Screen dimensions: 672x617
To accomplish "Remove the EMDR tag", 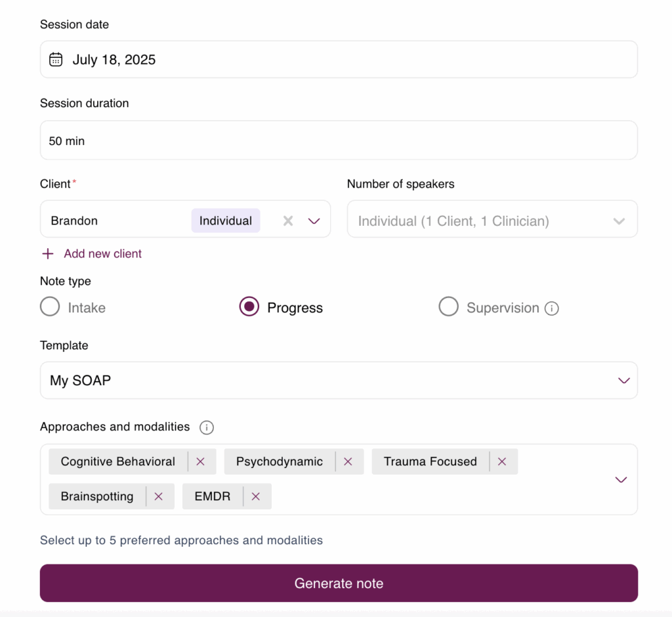I will [x=256, y=496].
